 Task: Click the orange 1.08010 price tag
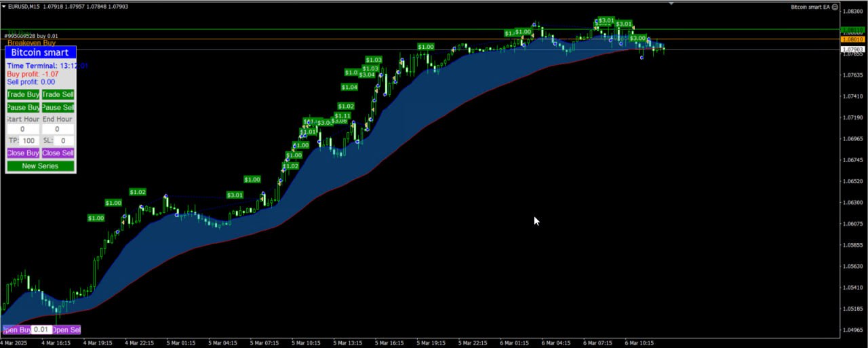coord(852,40)
